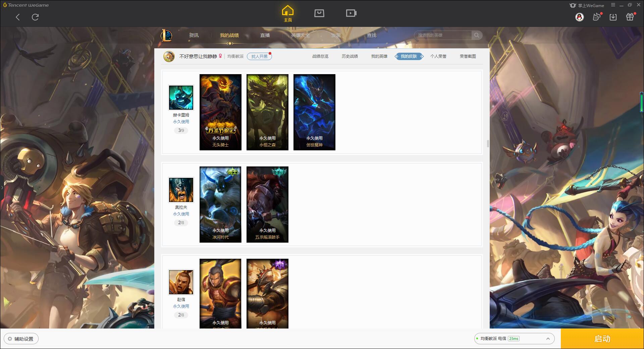Click the green outer window scrollbar thumb
The image size is (644, 349).
642,102
